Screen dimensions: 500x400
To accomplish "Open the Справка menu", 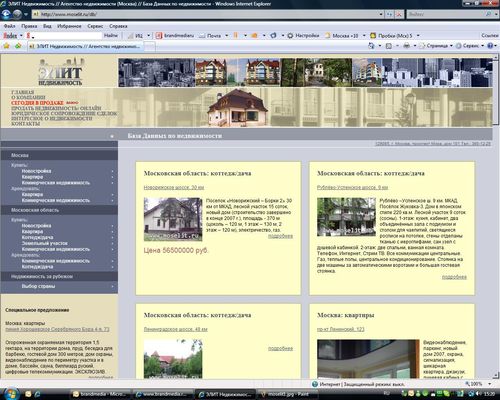I will [118, 26].
